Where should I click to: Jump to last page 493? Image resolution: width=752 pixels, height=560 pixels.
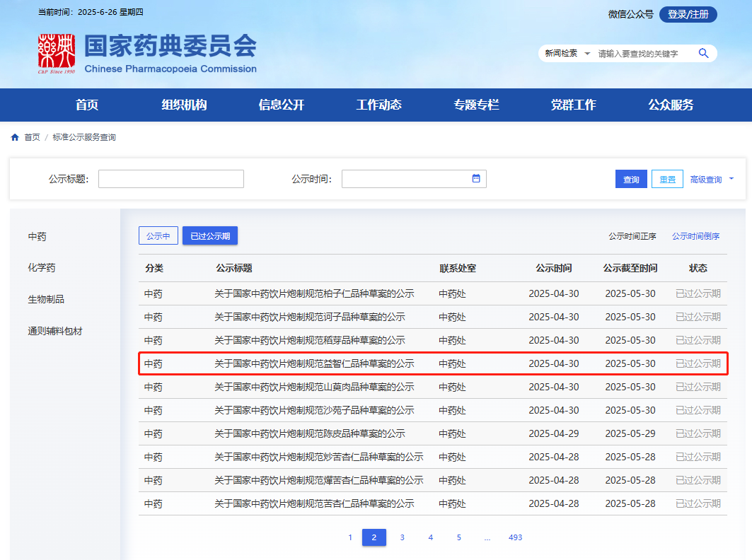[515, 537]
